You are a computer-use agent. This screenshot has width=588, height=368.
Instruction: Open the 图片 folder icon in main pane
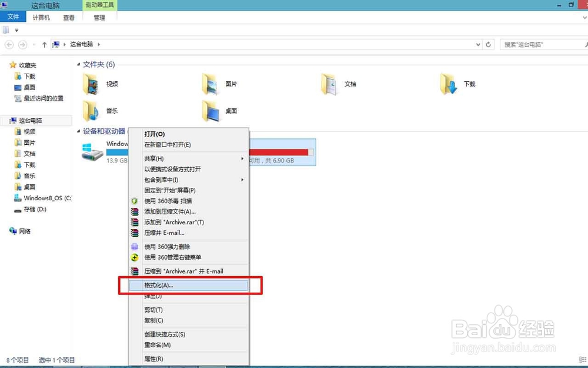[211, 84]
